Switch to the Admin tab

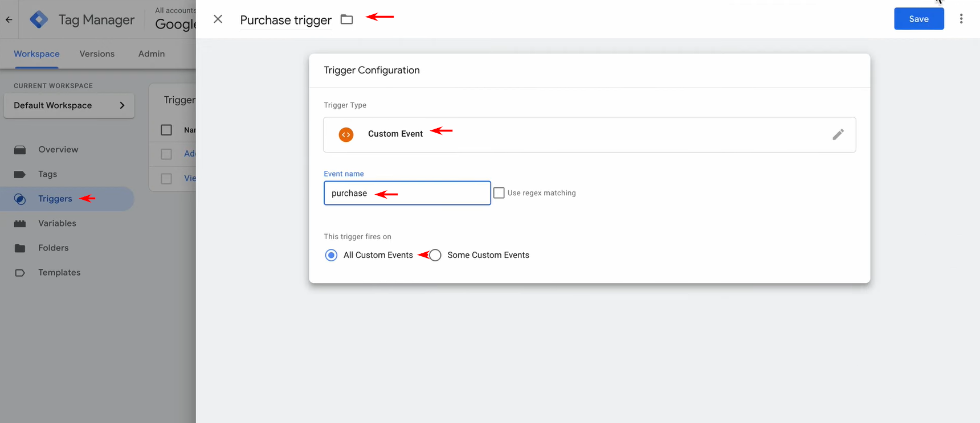[152, 54]
